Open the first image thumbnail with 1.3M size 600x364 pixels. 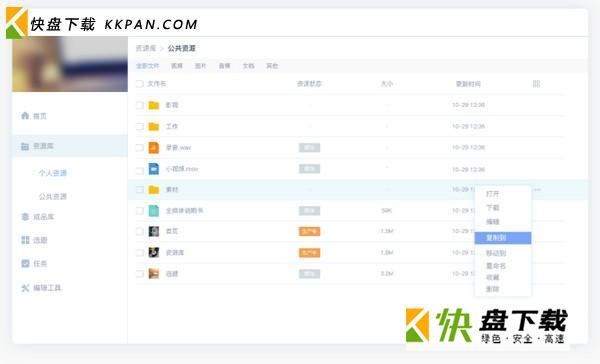(154, 231)
